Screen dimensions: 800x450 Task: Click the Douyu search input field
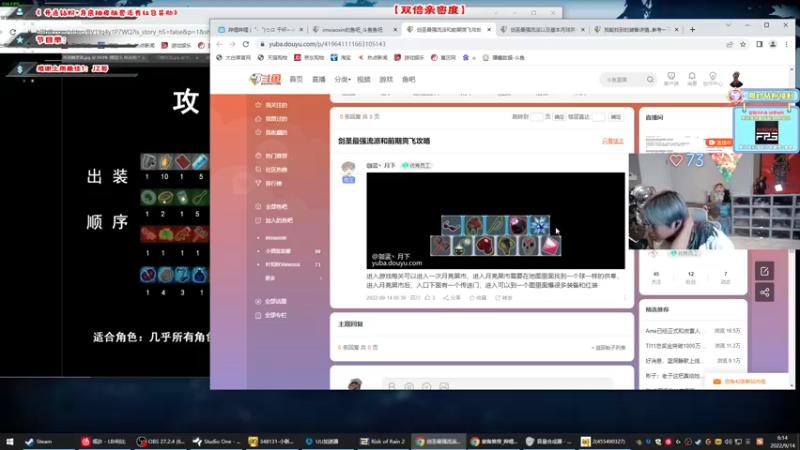click(x=623, y=80)
